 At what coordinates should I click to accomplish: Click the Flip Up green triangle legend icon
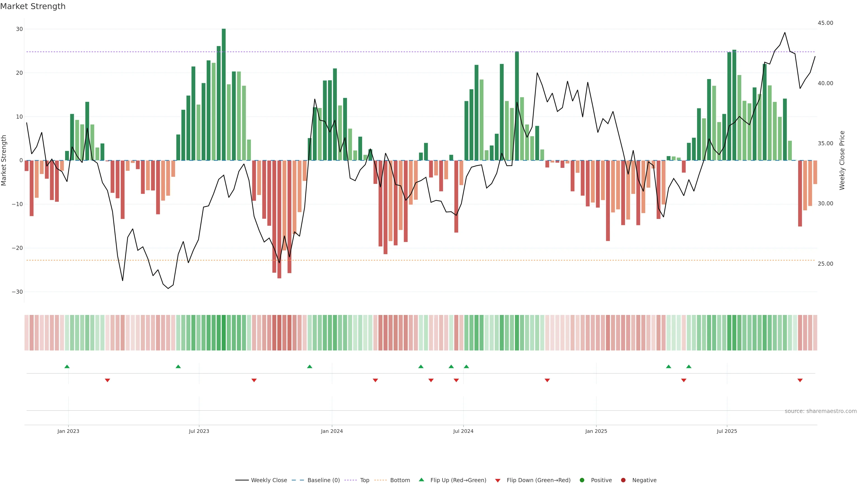click(421, 480)
